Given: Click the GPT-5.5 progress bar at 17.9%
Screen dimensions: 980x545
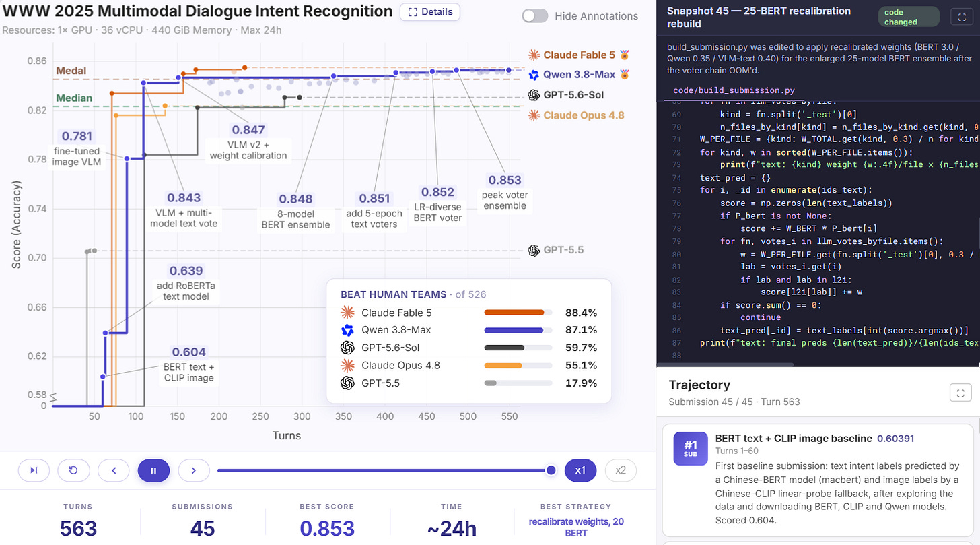Looking at the screenshot, I should (518, 383).
